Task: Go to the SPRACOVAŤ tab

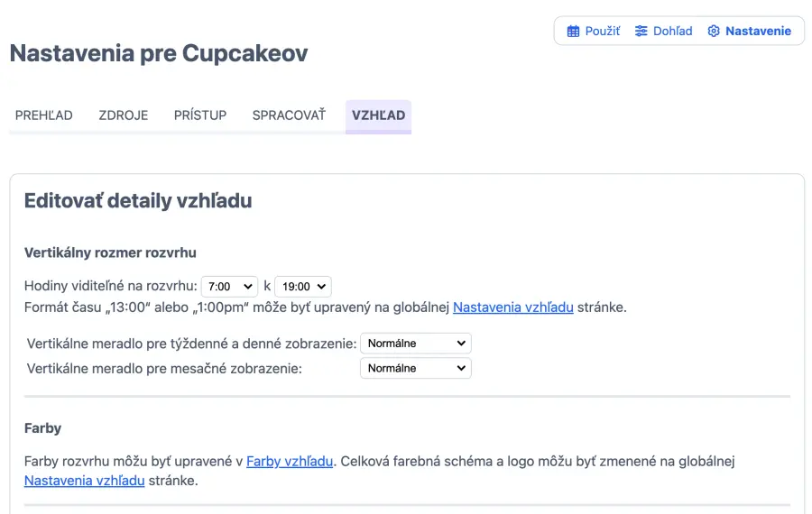Action: click(289, 115)
